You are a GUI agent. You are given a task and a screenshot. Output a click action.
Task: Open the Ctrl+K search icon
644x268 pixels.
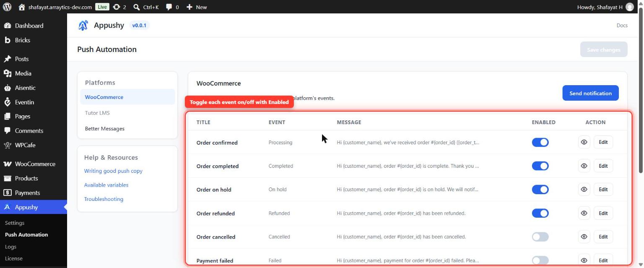[x=137, y=7]
